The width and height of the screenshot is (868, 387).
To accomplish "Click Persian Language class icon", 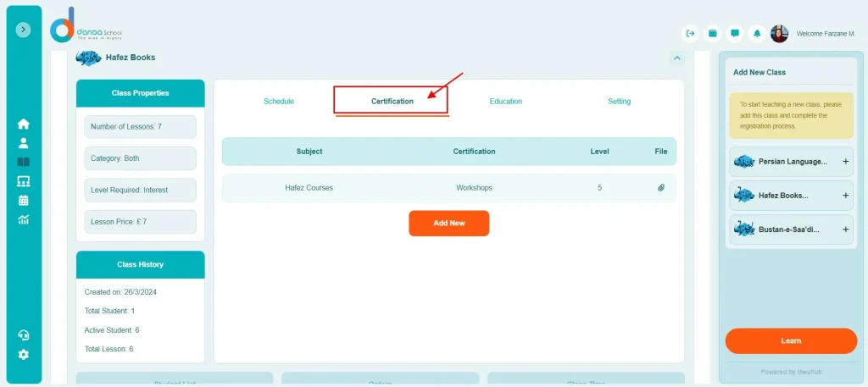I will click(x=744, y=162).
